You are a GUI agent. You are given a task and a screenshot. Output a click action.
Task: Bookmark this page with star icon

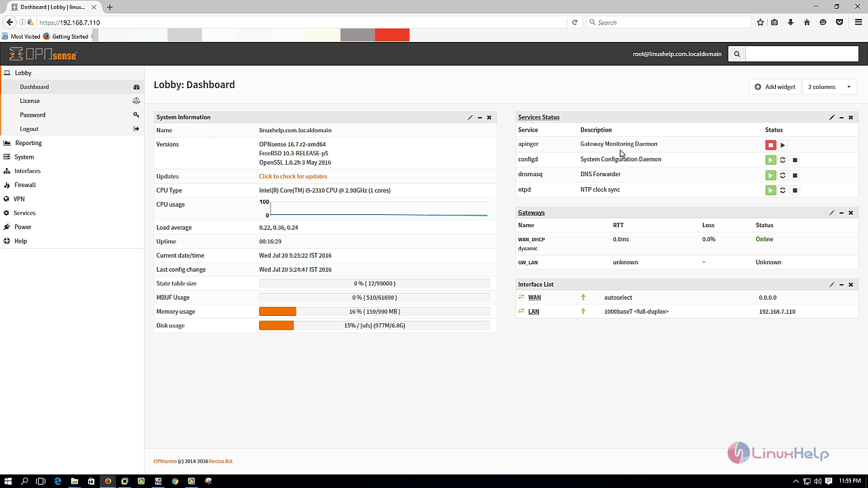coord(760,22)
